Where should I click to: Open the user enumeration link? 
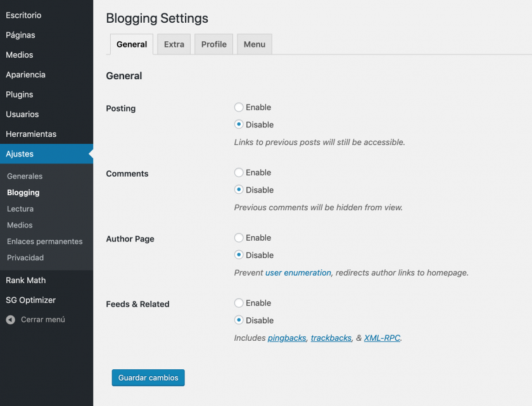coord(298,273)
